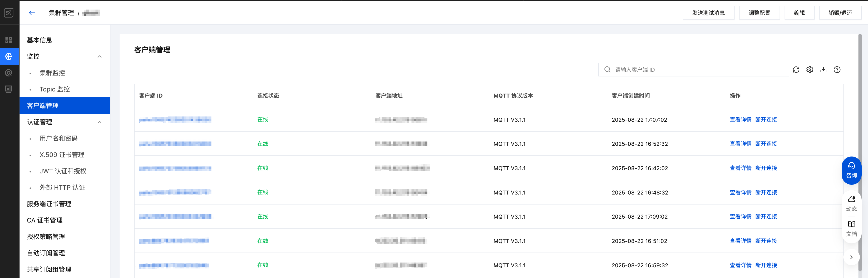The width and height of the screenshot is (868, 278).
Task: Open X.509 证书管理 menu item
Action: pos(62,155)
